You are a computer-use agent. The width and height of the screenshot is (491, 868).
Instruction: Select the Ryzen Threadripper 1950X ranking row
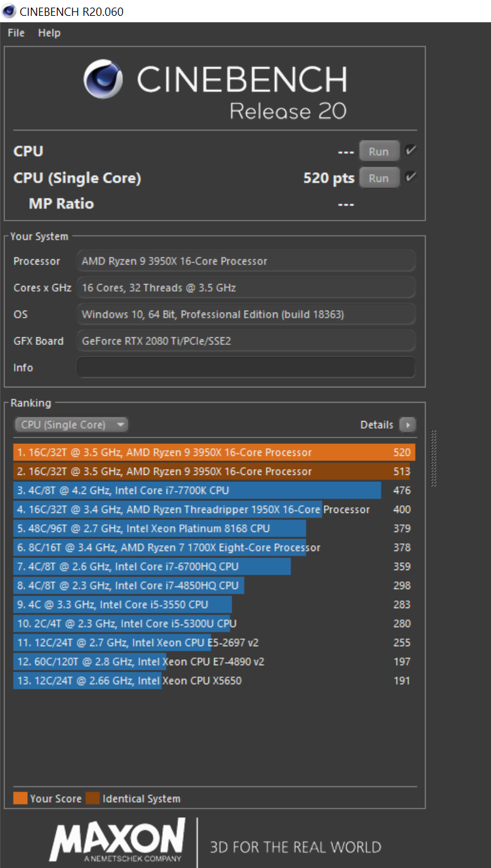point(214,510)
